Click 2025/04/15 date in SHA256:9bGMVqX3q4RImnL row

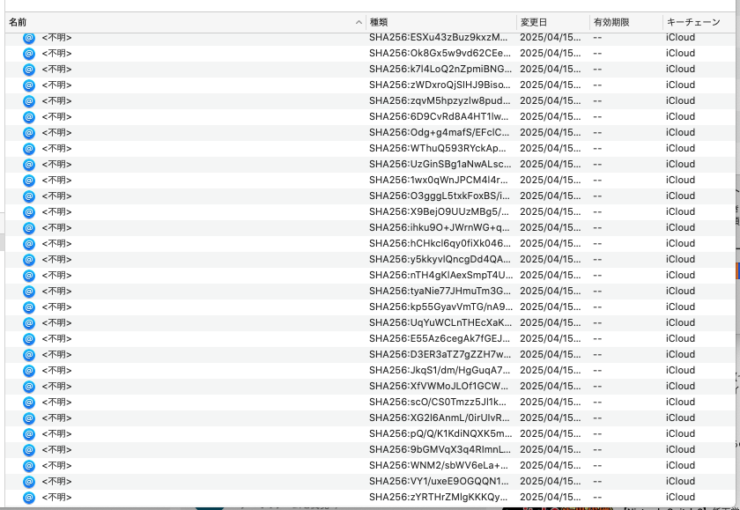click(550, 450)
